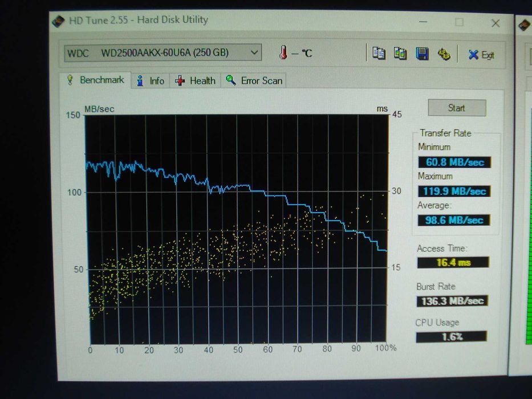Open the options gear icon
This screenshot has width=532, height=399.
click(444, 54)
